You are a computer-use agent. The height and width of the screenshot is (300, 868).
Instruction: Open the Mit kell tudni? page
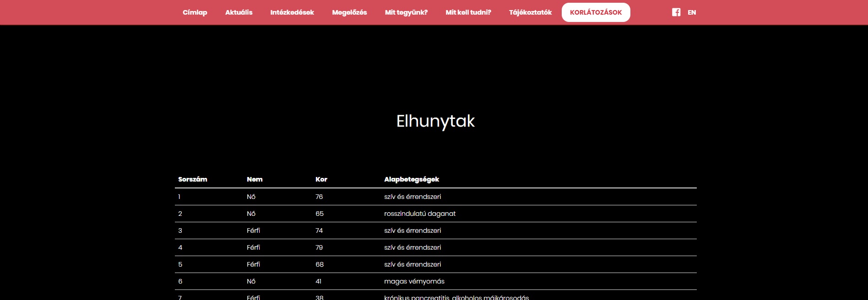[x=468, y=12]
